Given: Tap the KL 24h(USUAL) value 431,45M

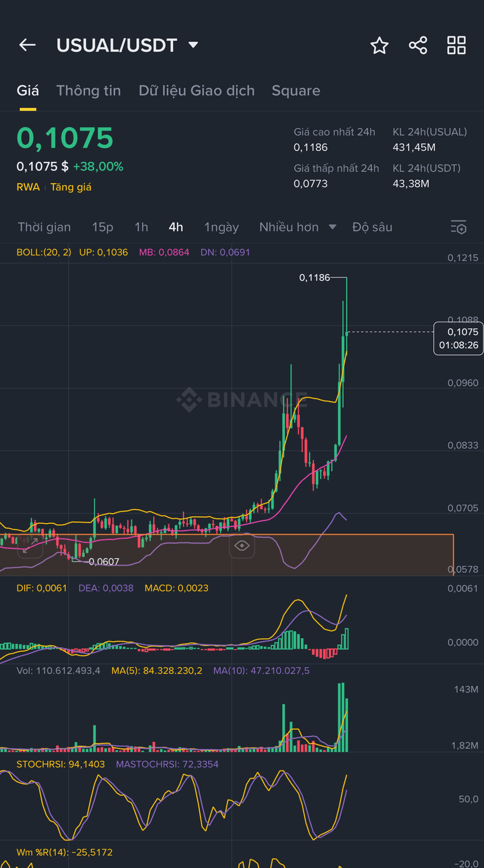Looking at the screenshot, I should click(x=414, y=147).
